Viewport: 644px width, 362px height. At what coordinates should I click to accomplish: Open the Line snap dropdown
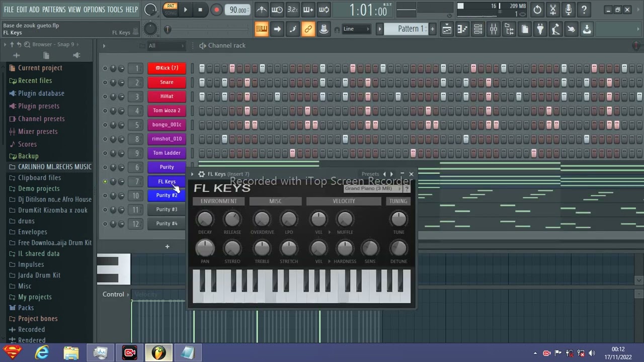pyautogui.click(x=357, y=29)
